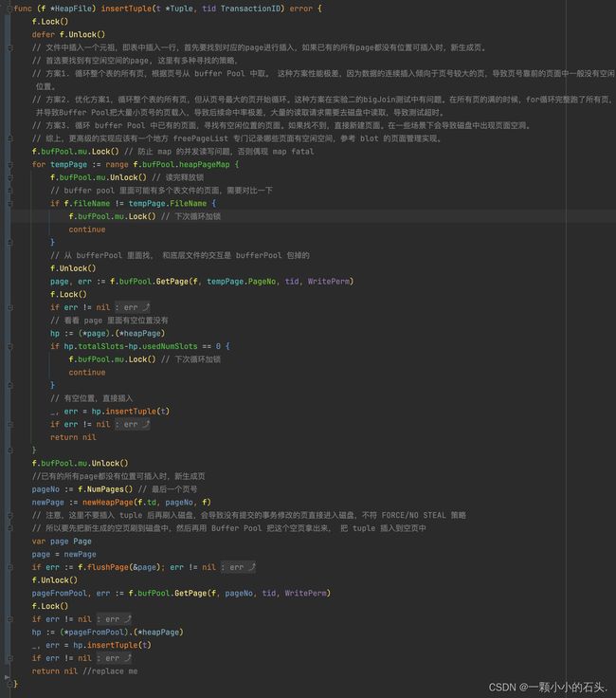Screen dimensions: 616x698
Task: Click the '//replace me' comment
Action: point(110,671)
